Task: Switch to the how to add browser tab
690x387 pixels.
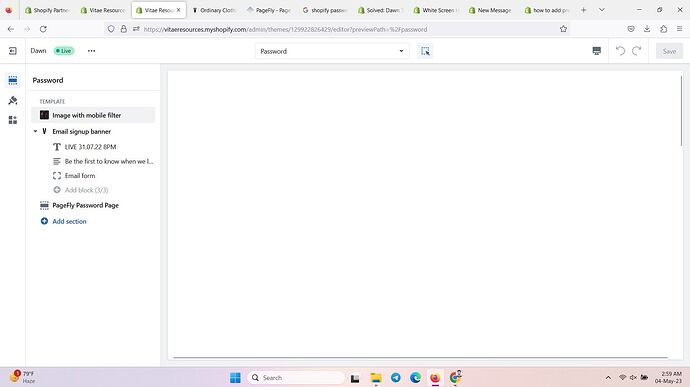Action: click(x=547, y=10)
